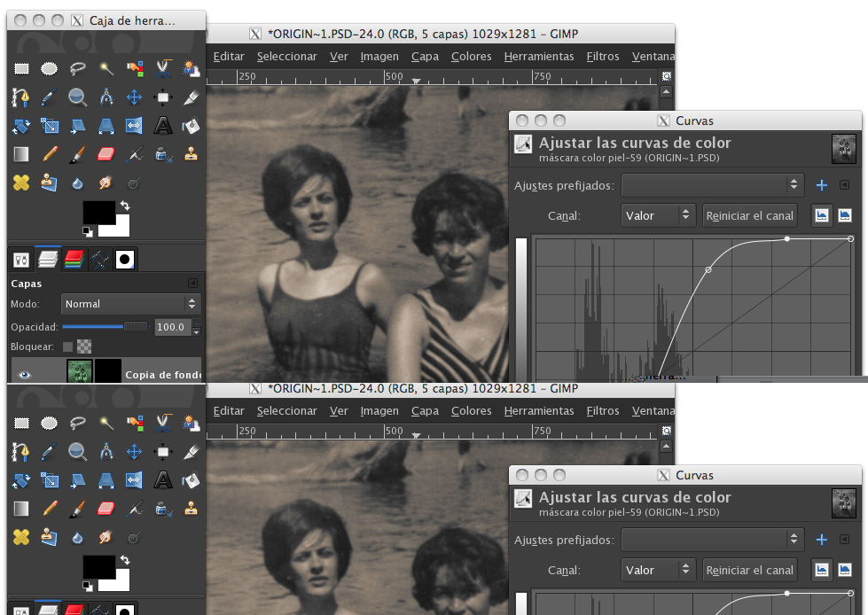
Task: Enable logarithmic histogram in upper Curvas dialog
Action: pos(844,215)
